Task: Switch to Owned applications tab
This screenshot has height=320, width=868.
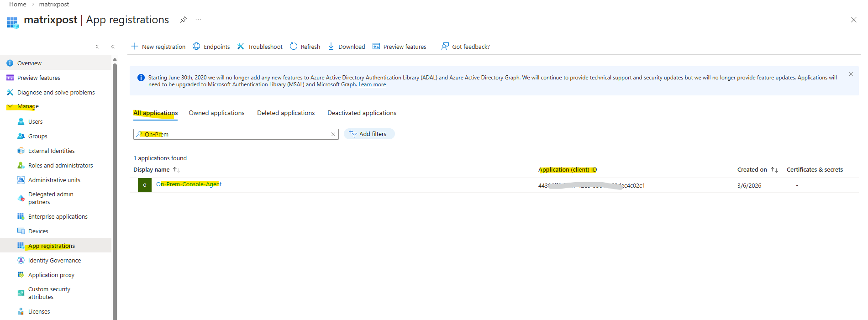Action: (x=216, y=113)
